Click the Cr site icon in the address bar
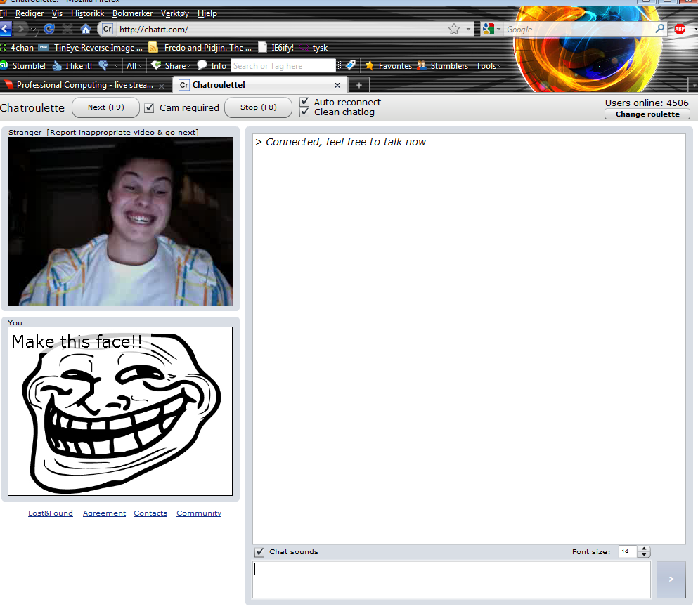698x616 pixels. coord(108,30)
